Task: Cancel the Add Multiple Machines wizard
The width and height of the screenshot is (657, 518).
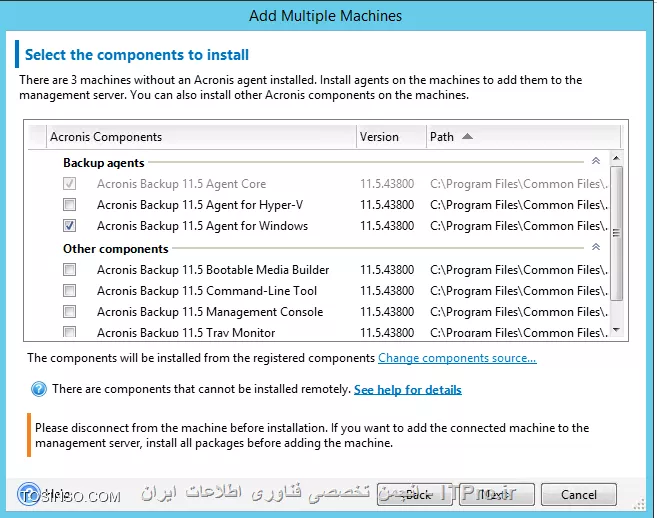Action: click(579, 495)
